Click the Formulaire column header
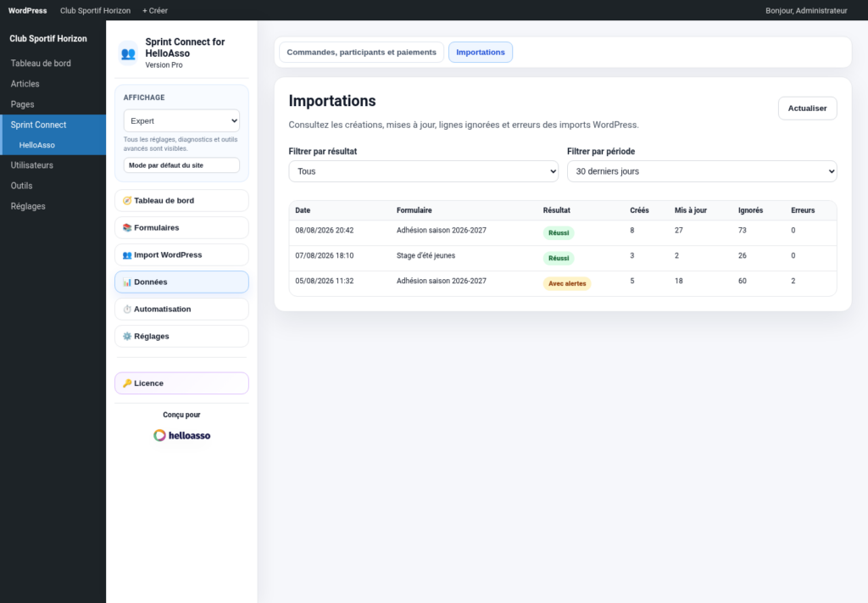Image resolution: width=868 pixels, height=603 pixels. (414, 210)
